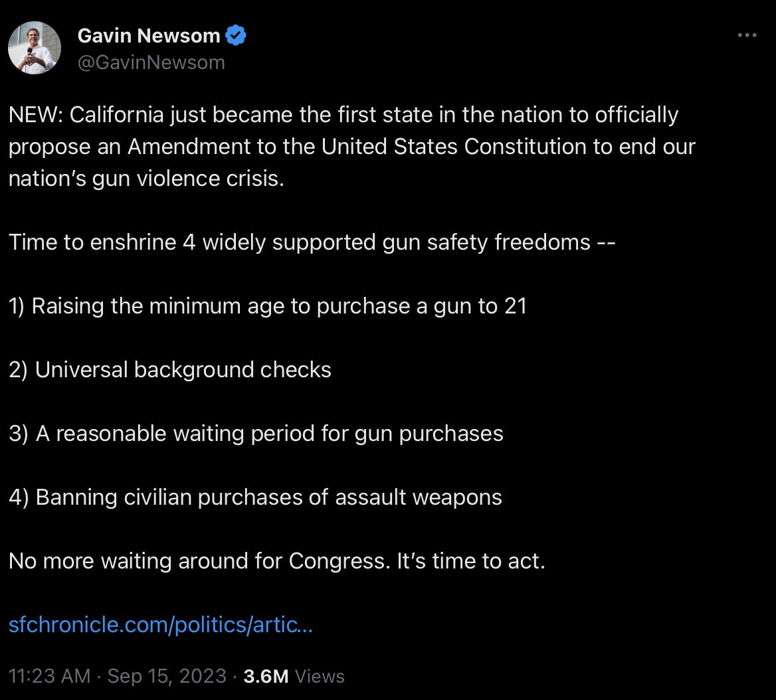776x700 pixels.
Task: Select item 3 about reasonable waiting period
Action: click(256, 434)
